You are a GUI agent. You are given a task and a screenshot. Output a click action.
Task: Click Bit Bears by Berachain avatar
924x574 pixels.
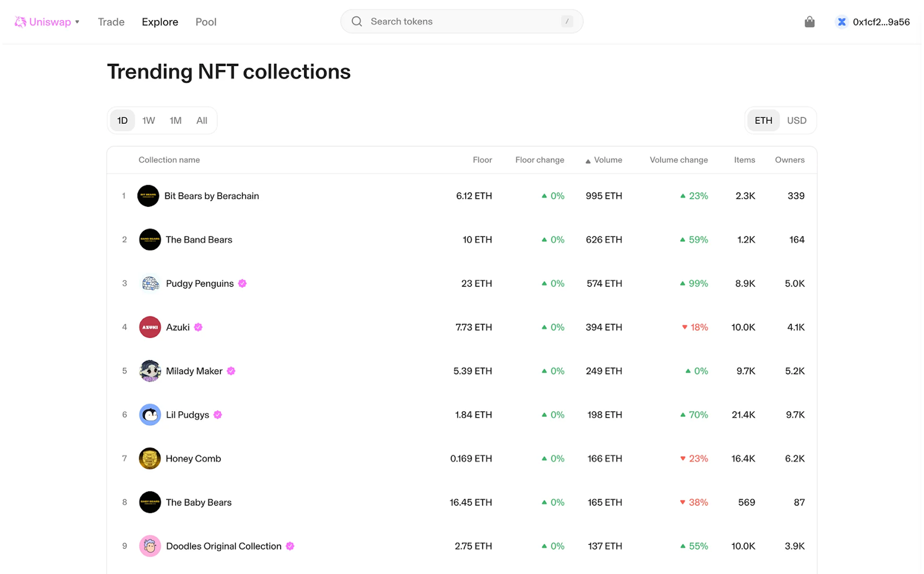[148, 196]
